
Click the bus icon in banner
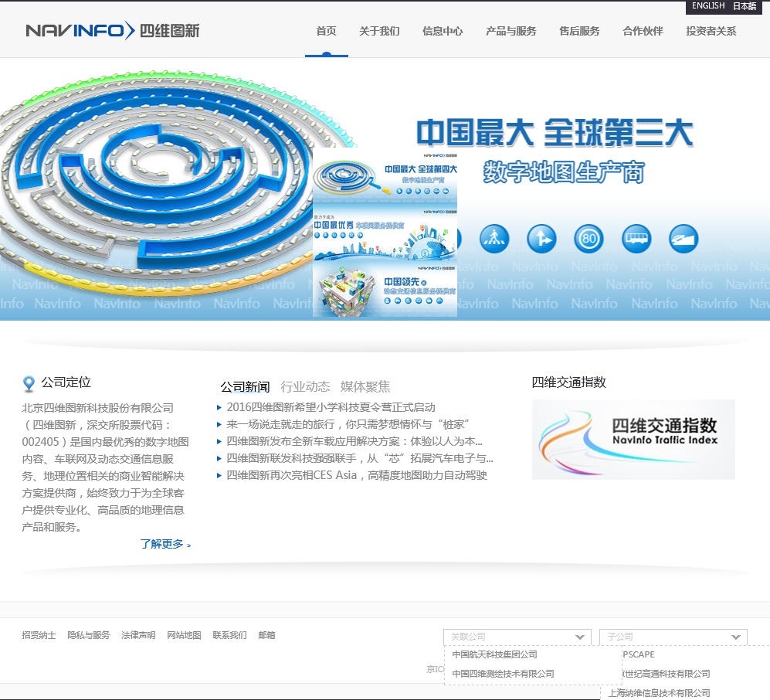636,239
